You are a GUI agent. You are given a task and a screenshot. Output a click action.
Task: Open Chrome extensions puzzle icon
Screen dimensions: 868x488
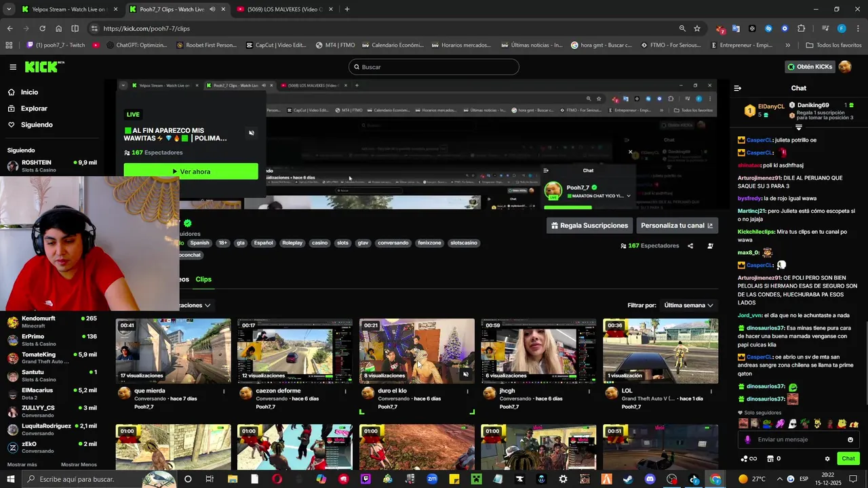point(801,28)
